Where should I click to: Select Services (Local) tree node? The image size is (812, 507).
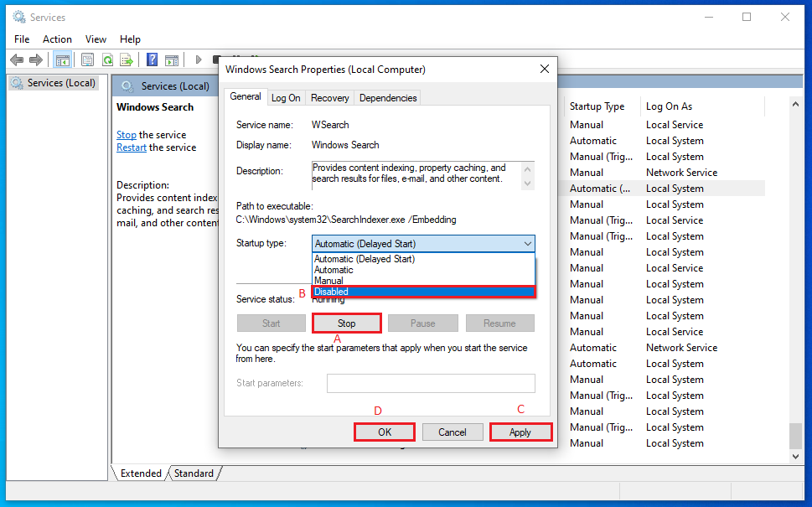pyautogui.click(x=62, y=83)
